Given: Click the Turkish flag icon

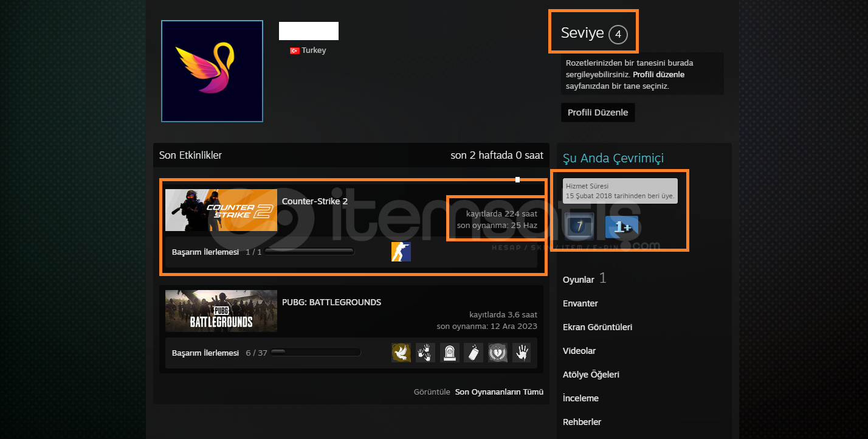Looking at the screenshot, I should pyautogui.click(x=295, y=50).
